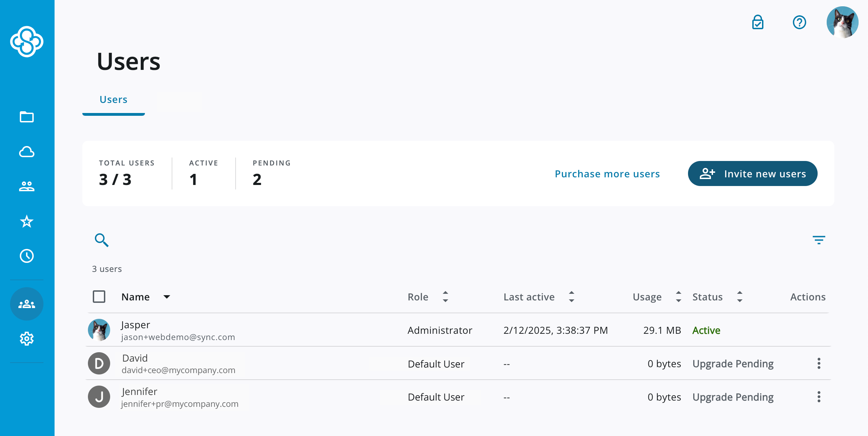Open the Sharing people icon in sidebar
This screenshot has height=436, width=868.
[27, 187]
